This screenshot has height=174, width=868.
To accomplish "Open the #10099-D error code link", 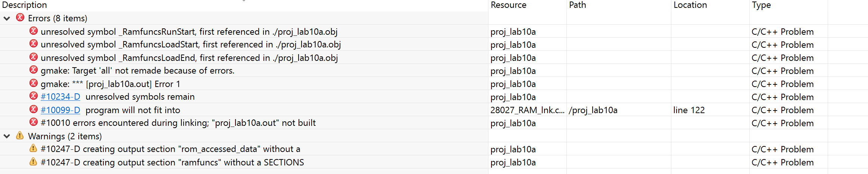I will pos(60,110).
